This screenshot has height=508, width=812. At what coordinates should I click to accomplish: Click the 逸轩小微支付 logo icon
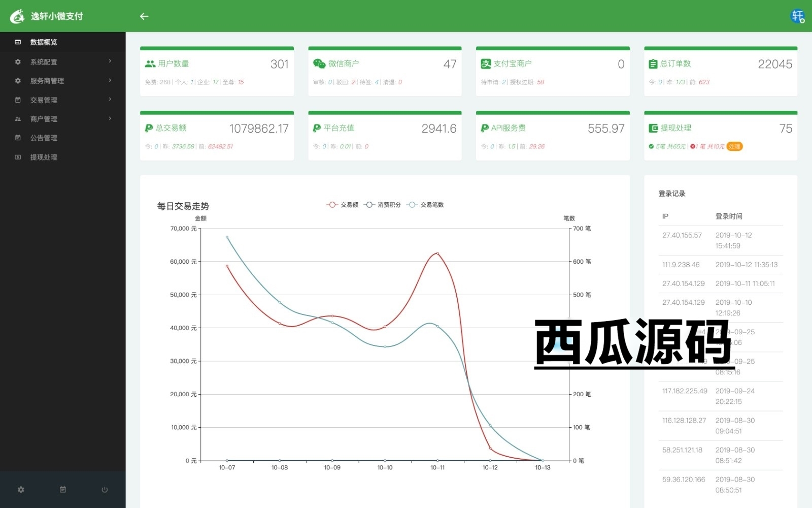(17, 16)
